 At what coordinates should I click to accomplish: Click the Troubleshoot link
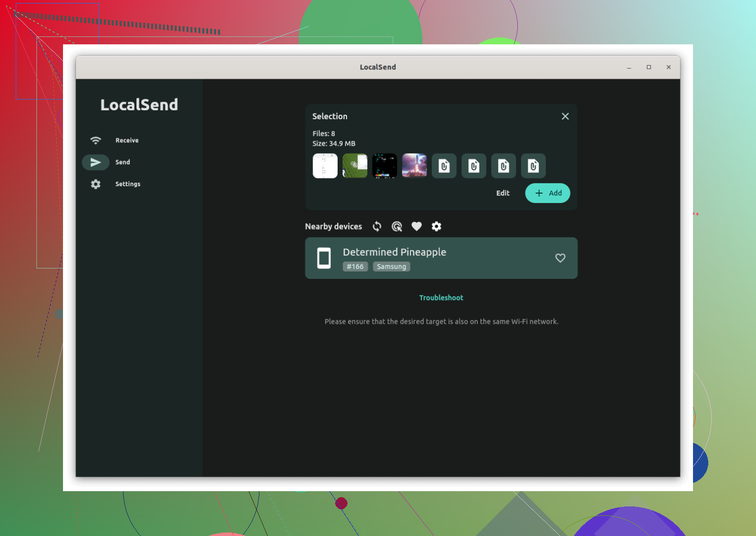[441, 298]
